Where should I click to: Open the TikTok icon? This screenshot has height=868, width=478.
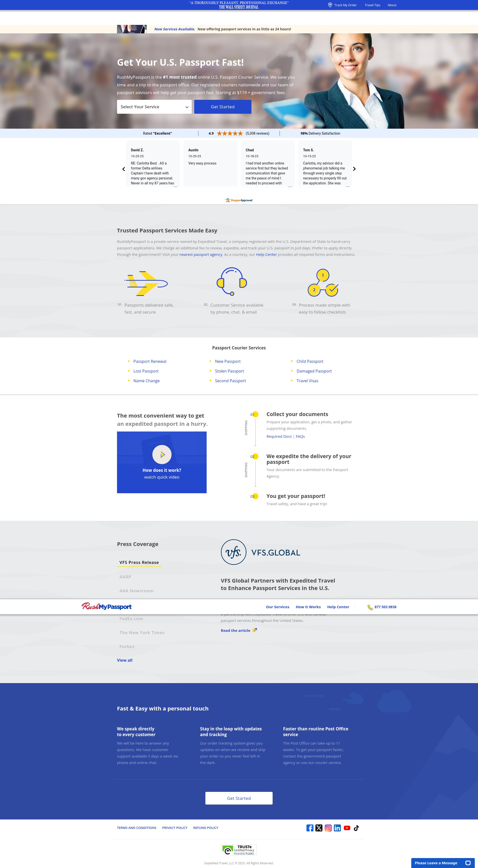(x=356, y=828)
